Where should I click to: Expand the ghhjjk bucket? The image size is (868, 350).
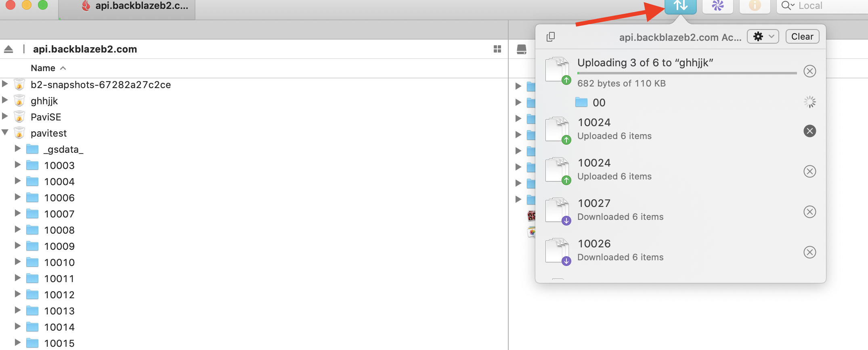coord(5,100)
